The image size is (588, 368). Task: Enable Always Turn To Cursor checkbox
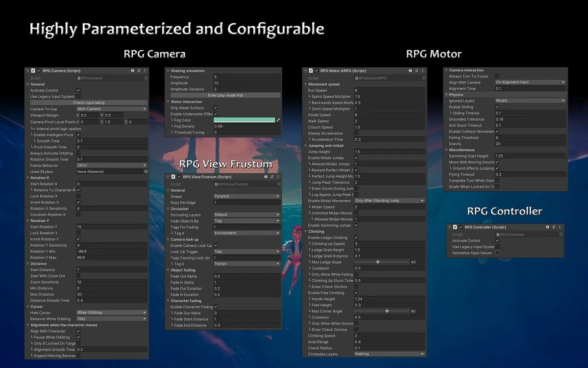click(x=497, y=76)
